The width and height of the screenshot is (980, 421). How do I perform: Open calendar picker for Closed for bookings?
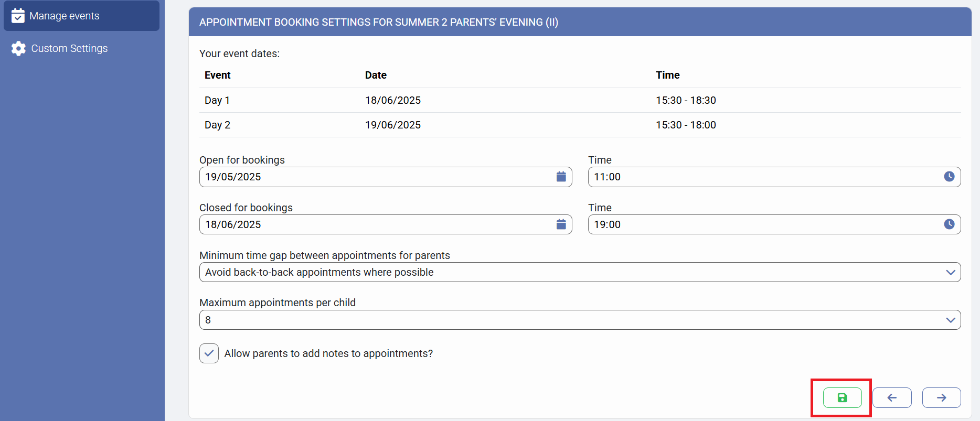(x=561, y=224)
